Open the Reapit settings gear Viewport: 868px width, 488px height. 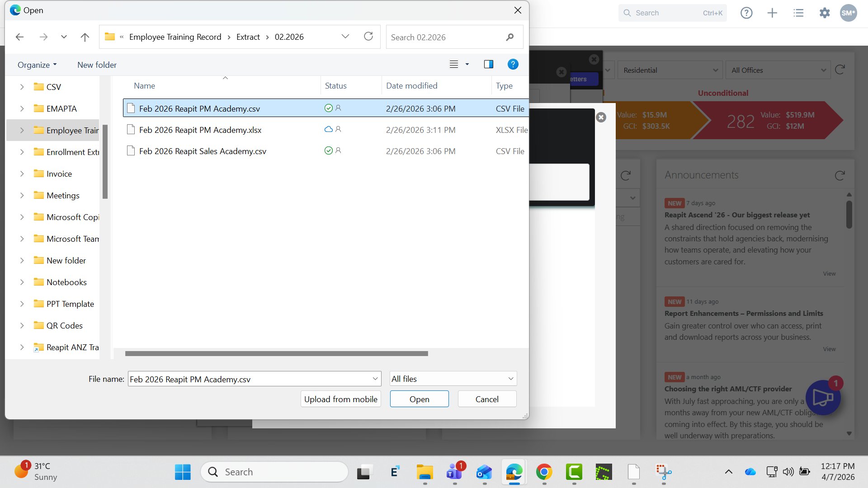[825, 13]
